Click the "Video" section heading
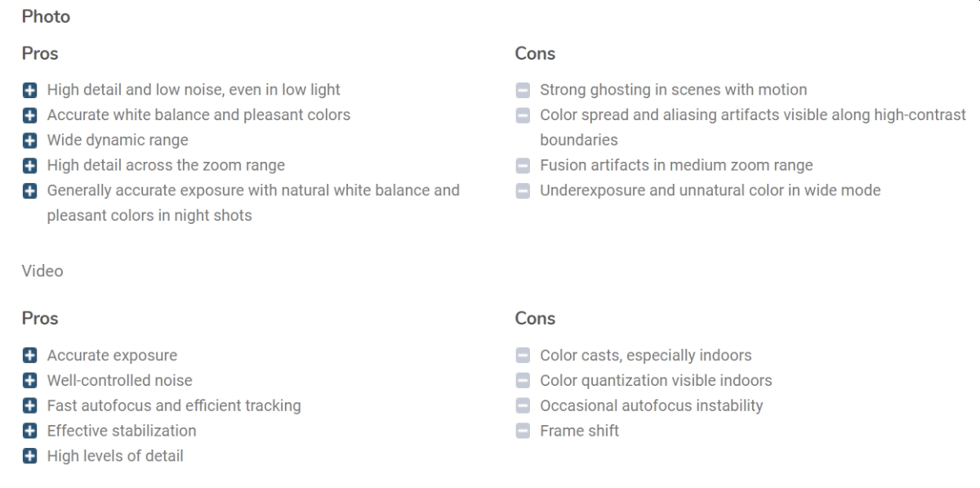 coord(42,271)
